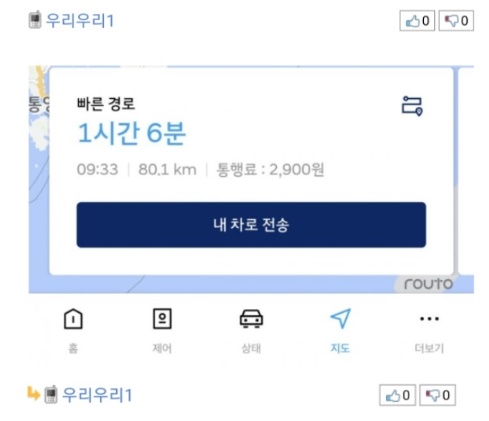
Task: Open the 더보기 more menu dots
Action: (429, 319)
